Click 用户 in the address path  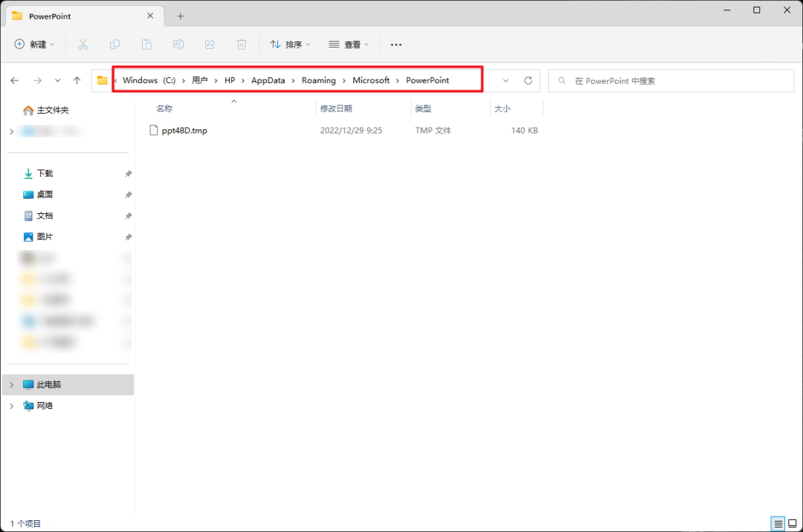pyautogui.click(x=200, y=80)
